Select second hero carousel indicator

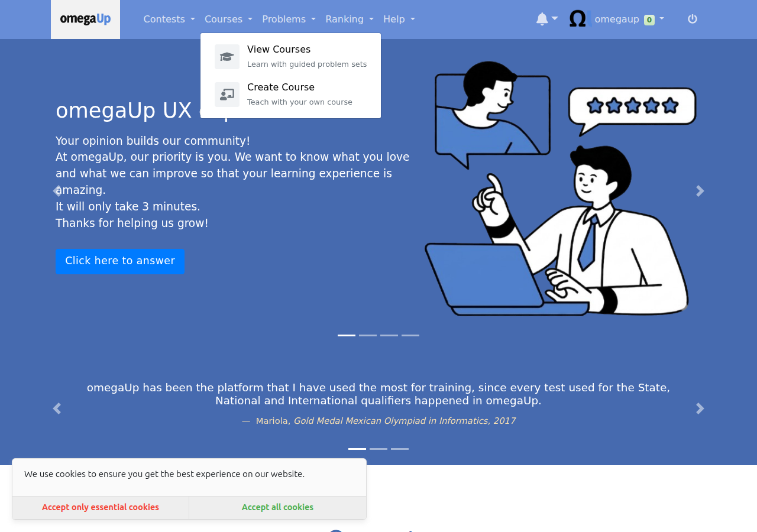(x=368, y=335)
